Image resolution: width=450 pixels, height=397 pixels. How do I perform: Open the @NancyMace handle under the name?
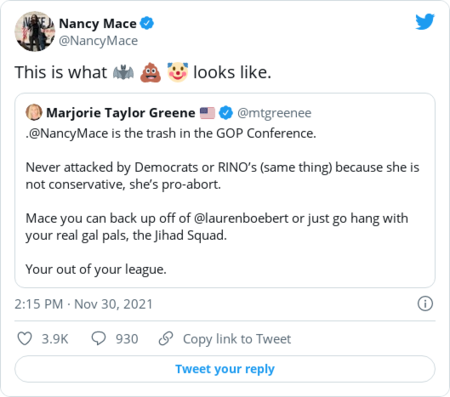[98, 41]
